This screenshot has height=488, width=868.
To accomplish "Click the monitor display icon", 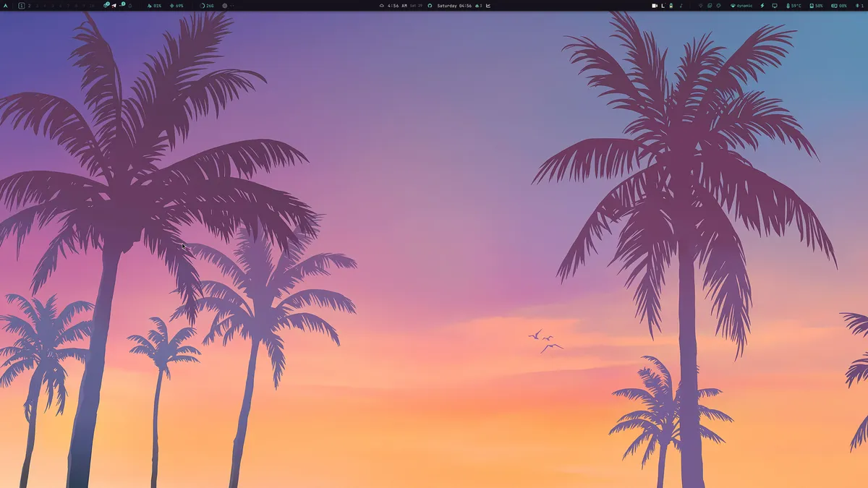I will pyautogui.click(x=775, y=6).
